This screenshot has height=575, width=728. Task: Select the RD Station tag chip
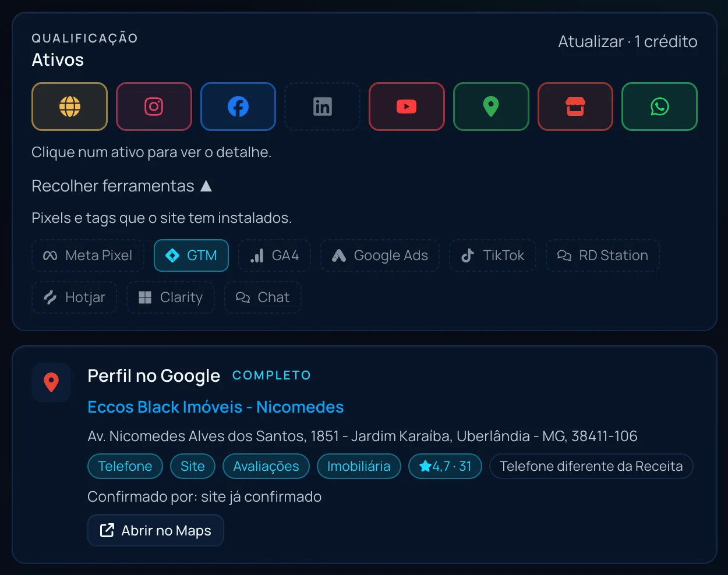(x=603, y=255)
